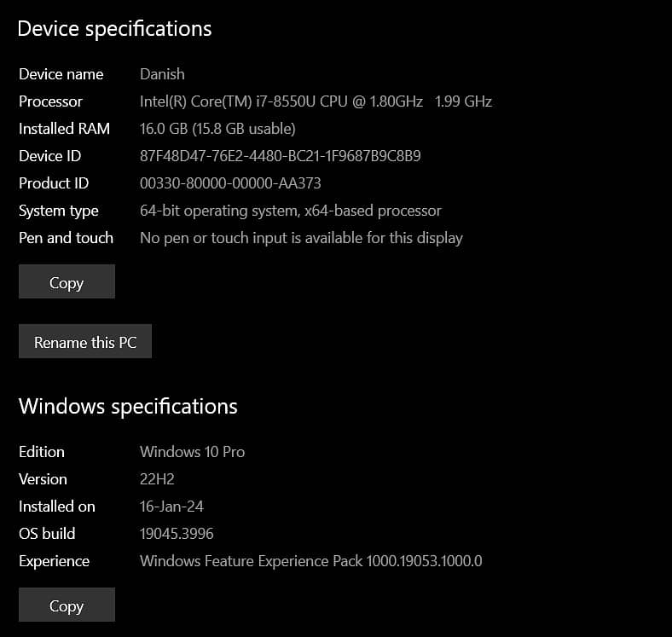Viewport: 672px width, 637px height.
Task: Select the Windows 10 Pro edition value
Action: pos(192,452)
